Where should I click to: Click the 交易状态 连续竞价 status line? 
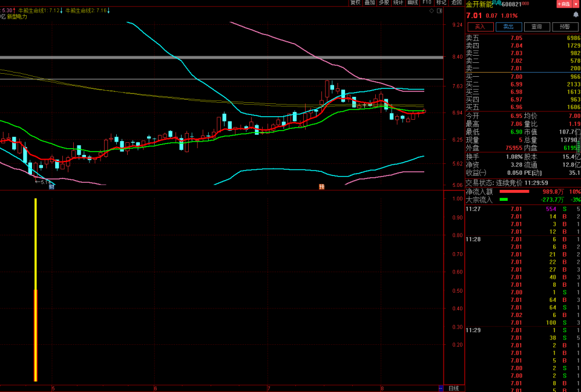[507, 183]
